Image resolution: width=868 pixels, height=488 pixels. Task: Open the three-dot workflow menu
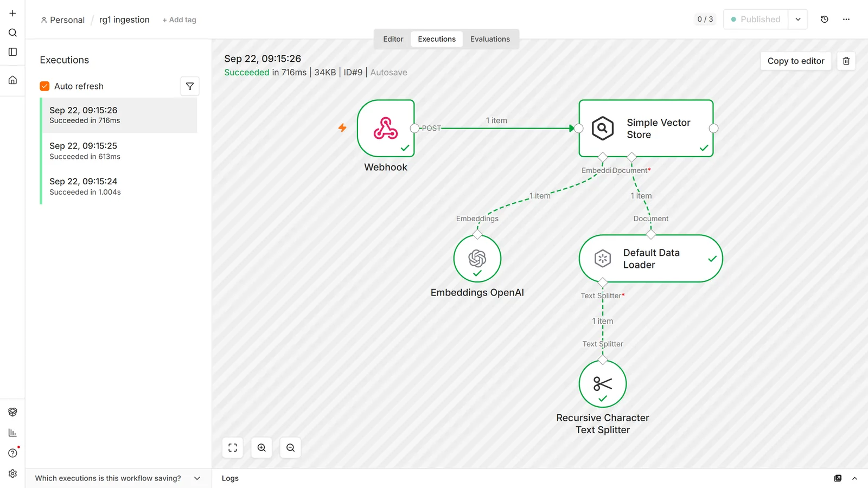click(x=846, y=20)
